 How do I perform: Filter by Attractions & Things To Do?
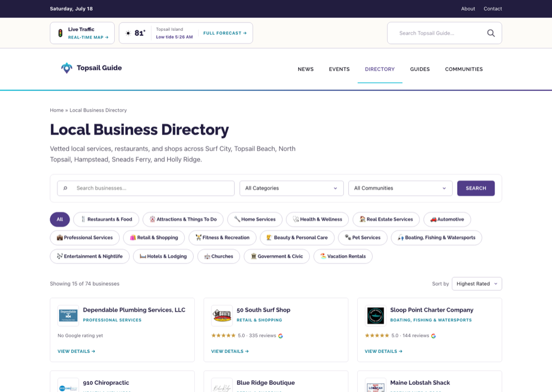coord(183,219)
